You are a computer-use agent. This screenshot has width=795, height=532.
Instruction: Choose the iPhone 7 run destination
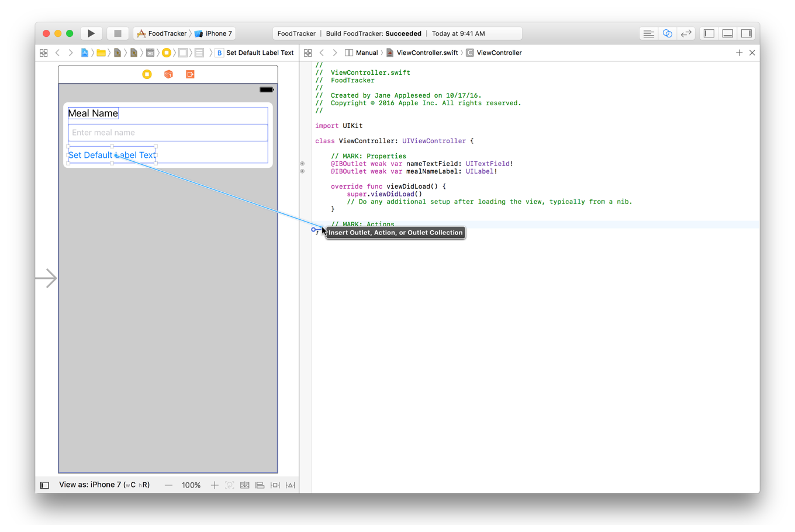point(214,33)
